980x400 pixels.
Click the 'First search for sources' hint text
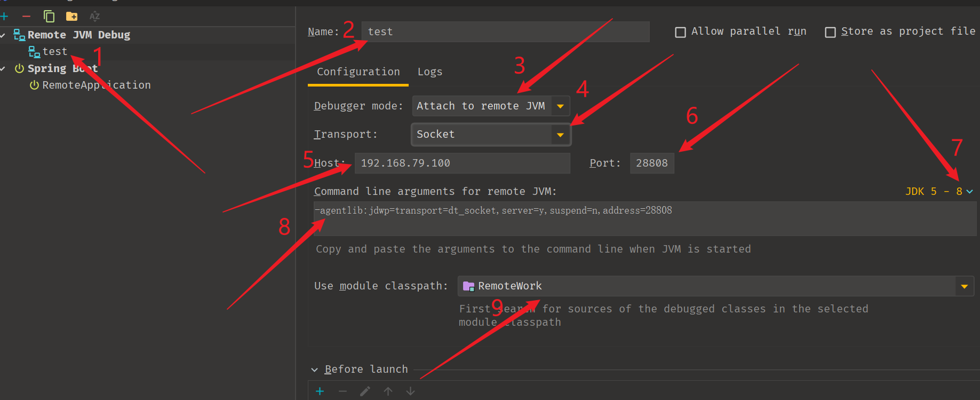click(x=664, y=315)
